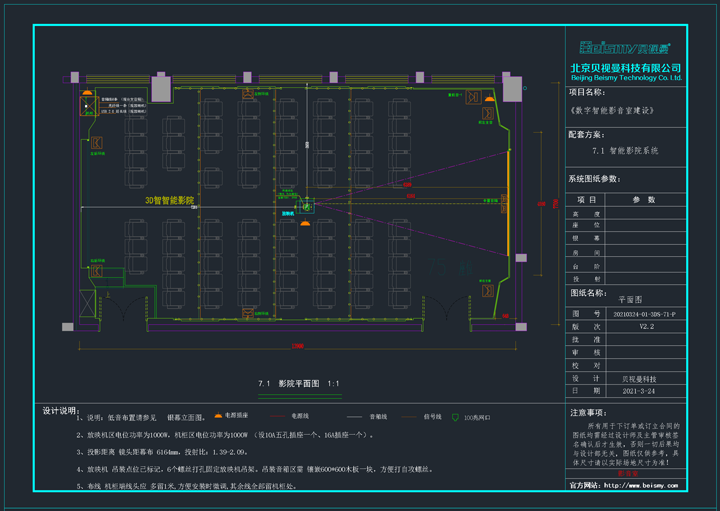The width and height of the screenshot is (720, 511).
Task: Click the faint '75' text near screen
Action: tap(437, 267)
